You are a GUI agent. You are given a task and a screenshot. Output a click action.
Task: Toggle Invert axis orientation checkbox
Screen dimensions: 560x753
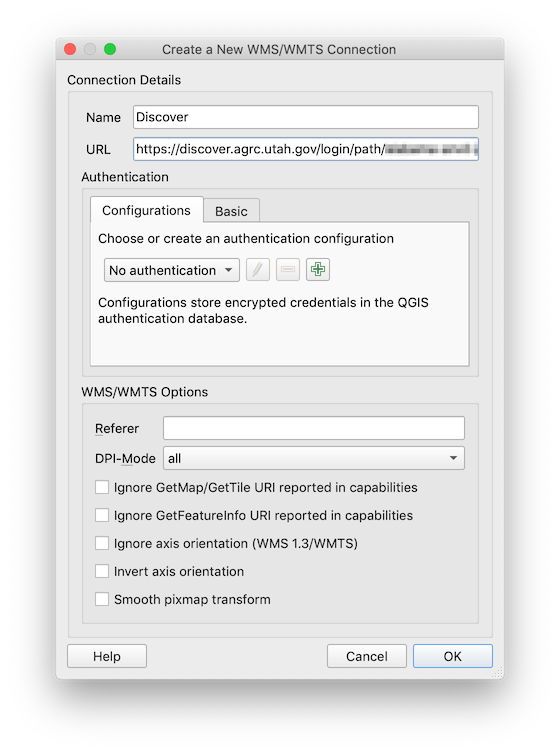(x=102, y=571)
